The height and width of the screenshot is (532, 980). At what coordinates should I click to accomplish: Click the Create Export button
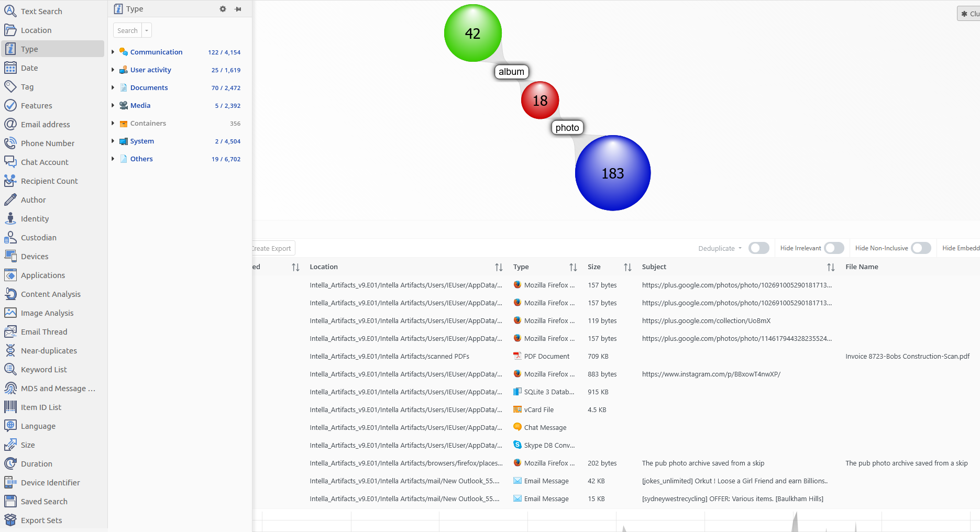pyautogui.click(x=272, y=248)
